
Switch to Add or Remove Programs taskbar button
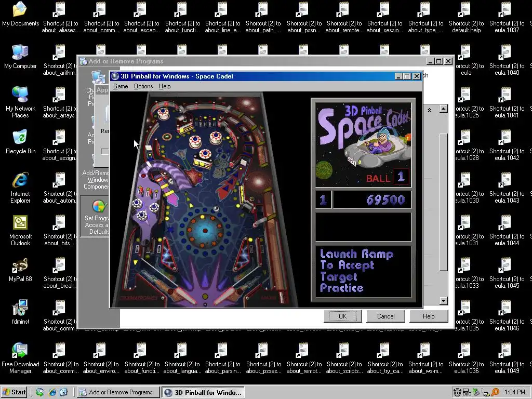118,392
